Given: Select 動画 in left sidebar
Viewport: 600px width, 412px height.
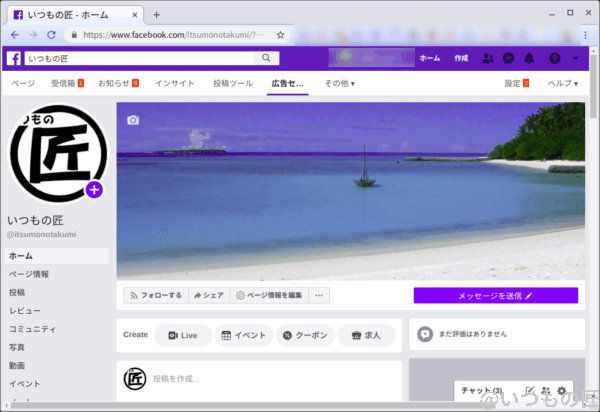Looking at the screenshot, I should (17, 366).
